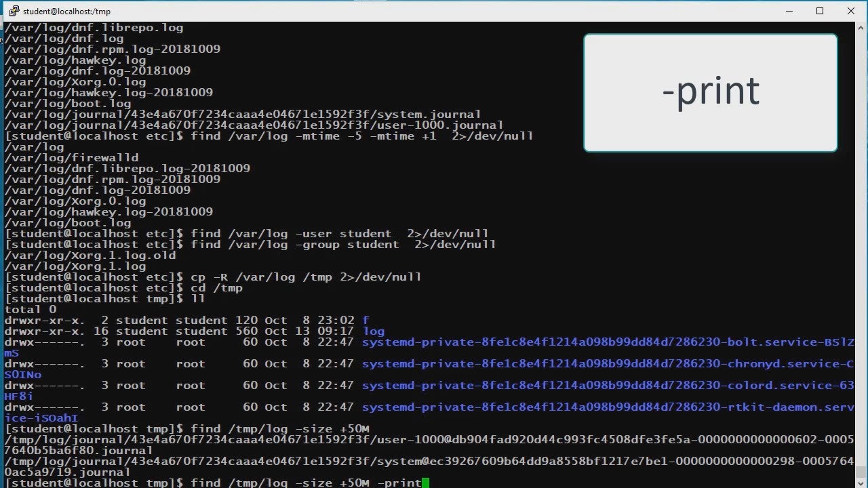This screenshot has height=488, width=868.
Task: Maximize the terminal window
Action: tap(820, 11)
